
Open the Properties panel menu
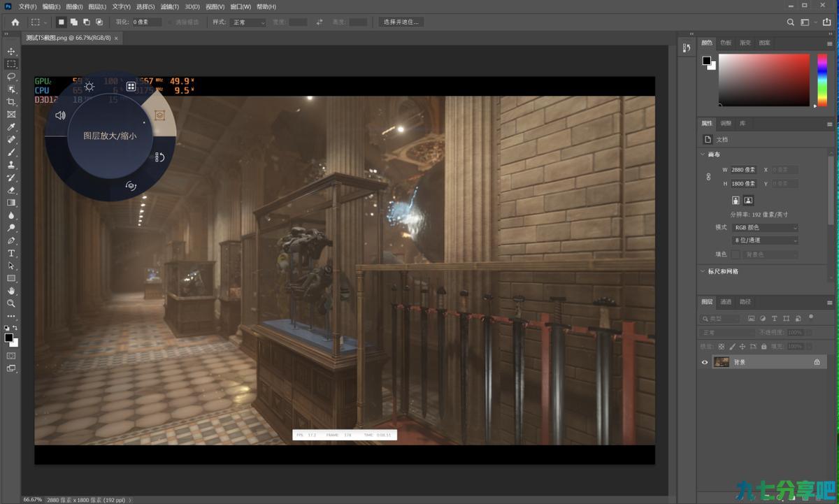pos(830,124)
